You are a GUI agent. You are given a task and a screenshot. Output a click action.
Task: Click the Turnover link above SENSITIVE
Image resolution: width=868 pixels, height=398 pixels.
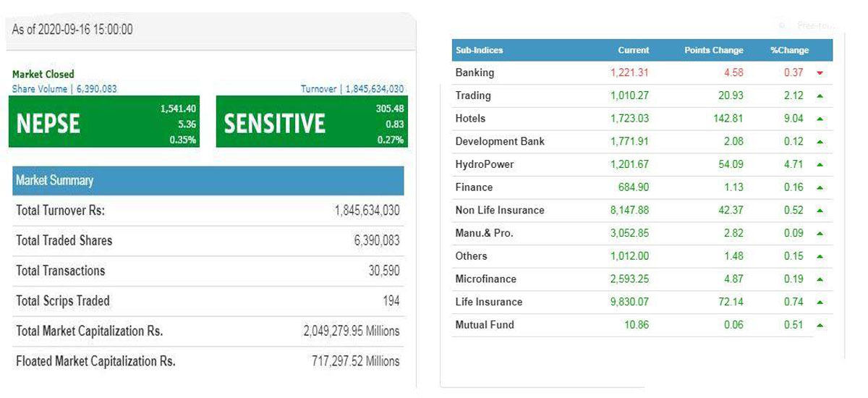point(352,89)
